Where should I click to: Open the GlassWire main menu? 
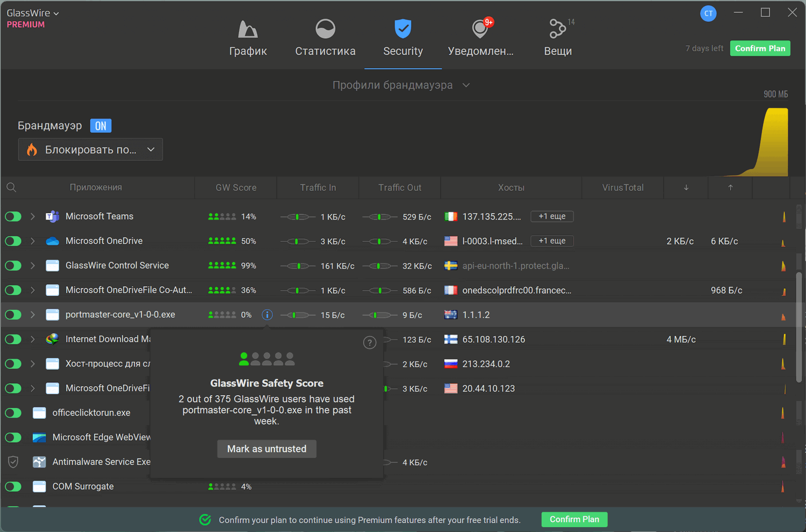pos(33,13)
